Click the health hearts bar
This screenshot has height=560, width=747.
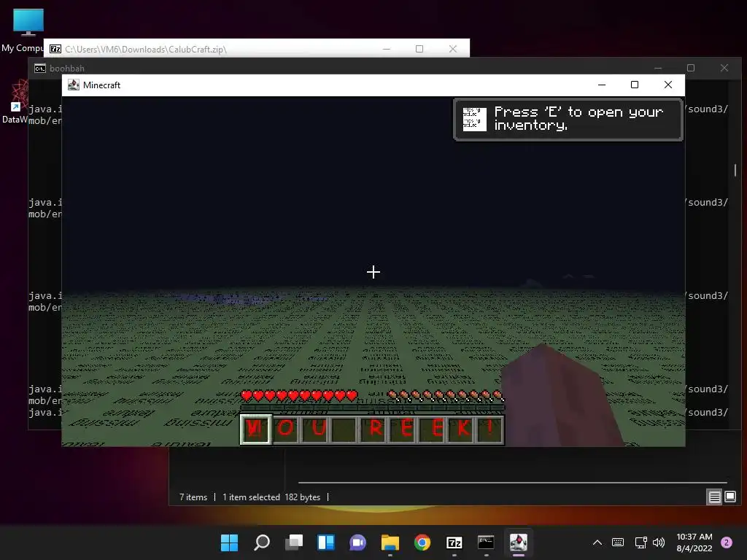point(299,395)
